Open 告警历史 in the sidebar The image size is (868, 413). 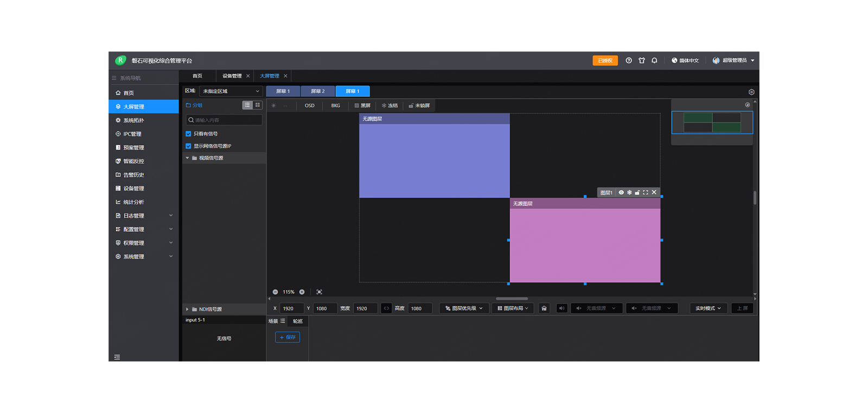point(144,175)
